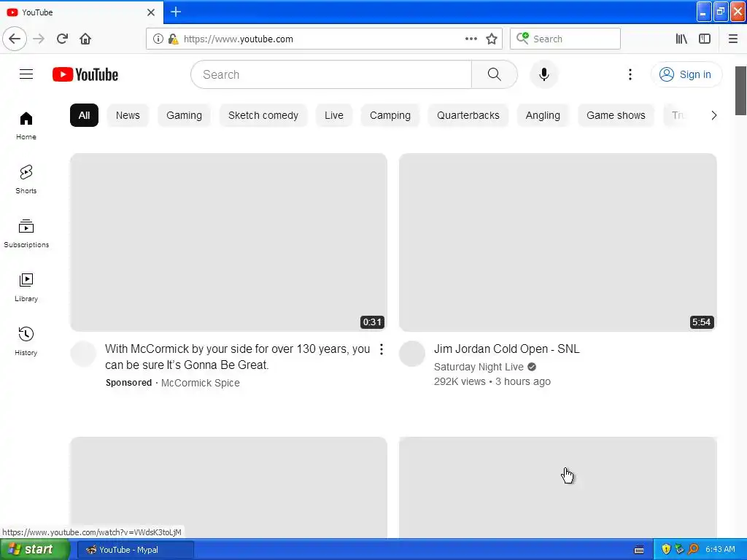747x560 pixels.
Task: Click the 292K views text
Action: [x=460, y=381]
